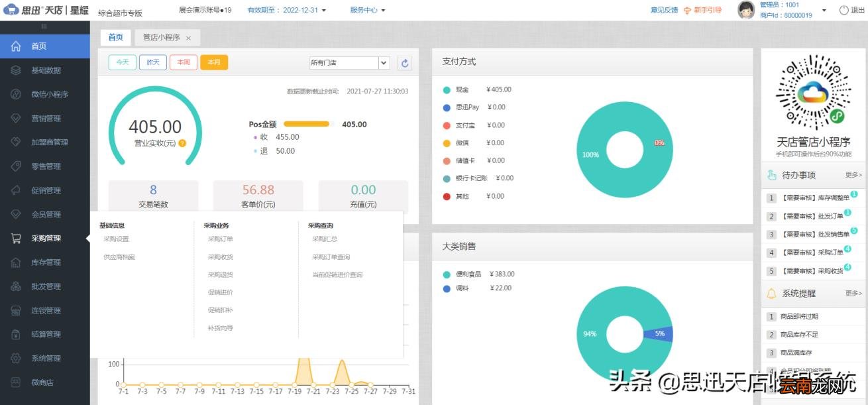This screenshot has height=405, width=868.
Task: Open 促销进价 menu item
Action: (x=221, y=292)
